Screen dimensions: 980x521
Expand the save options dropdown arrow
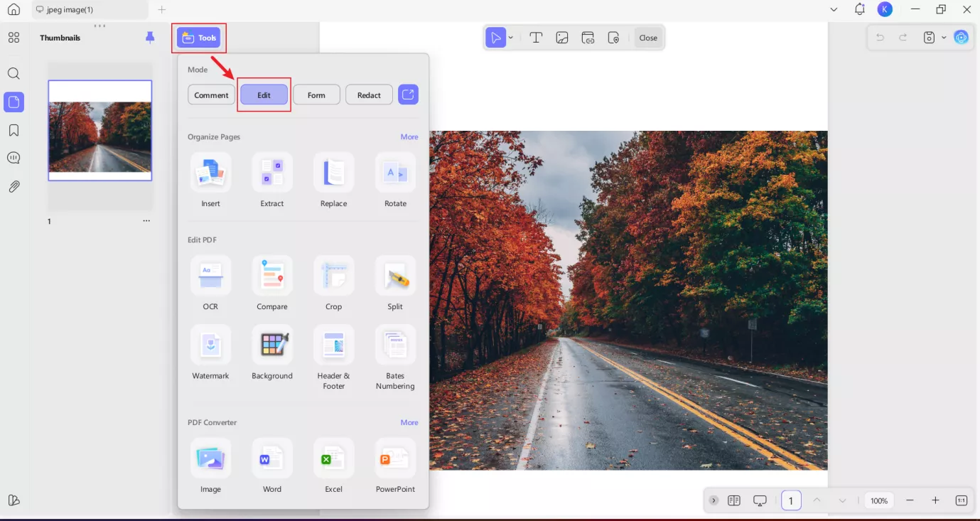coord(944,38)
